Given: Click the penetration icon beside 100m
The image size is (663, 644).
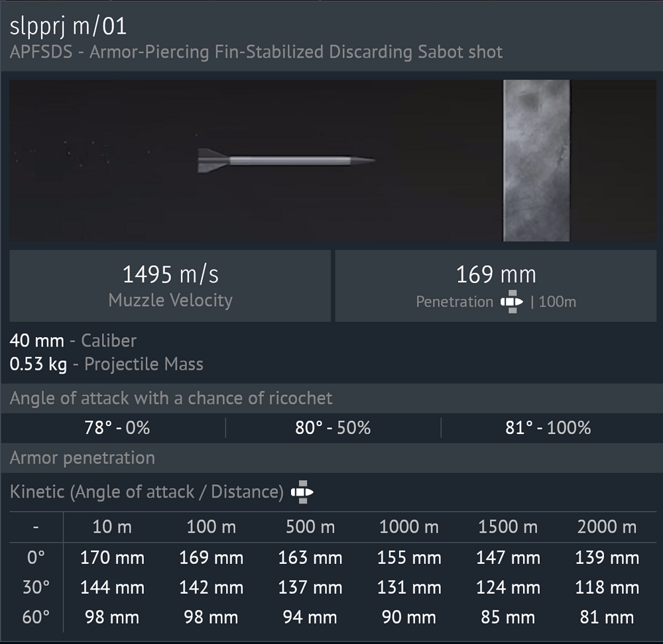Looking at the screenshot, I should pos(511,302).
